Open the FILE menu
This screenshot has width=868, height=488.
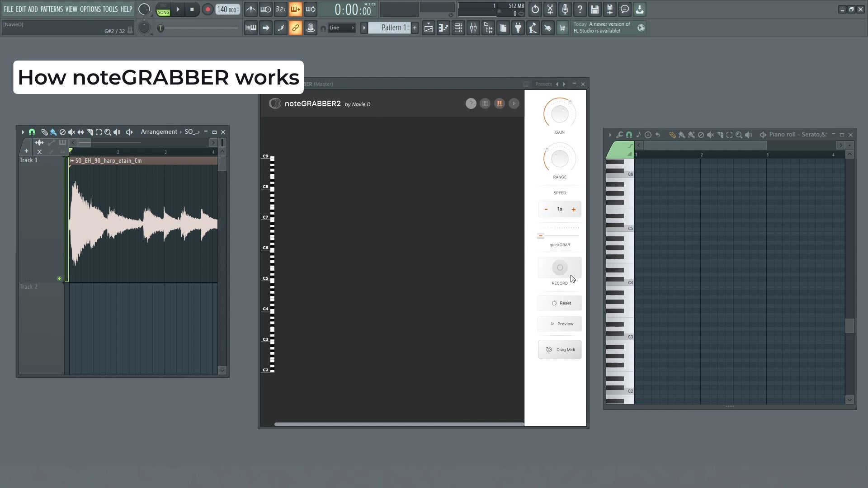tap(9, 9)
